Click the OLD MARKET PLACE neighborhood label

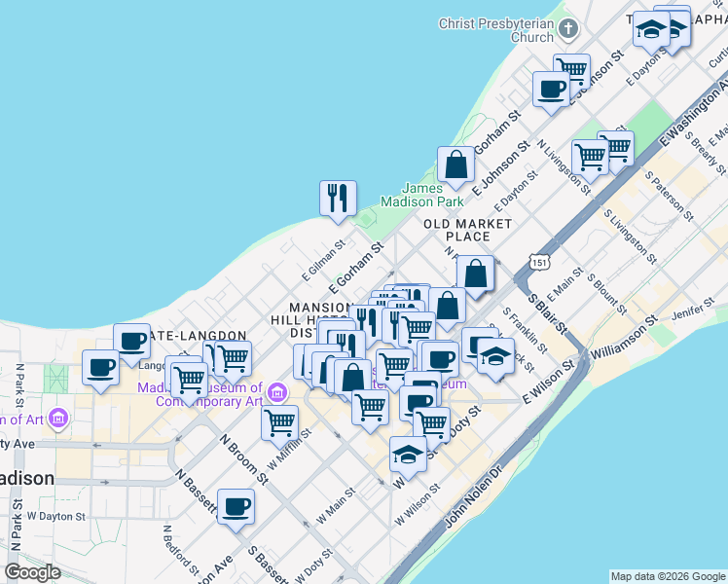pyautogui.click(x=467, y=231)
